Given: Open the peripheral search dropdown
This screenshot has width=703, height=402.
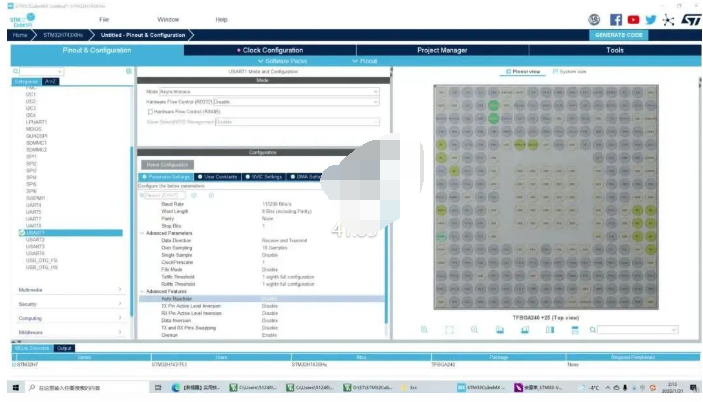Looking at the screenshot, I should [x=60, y=71].
